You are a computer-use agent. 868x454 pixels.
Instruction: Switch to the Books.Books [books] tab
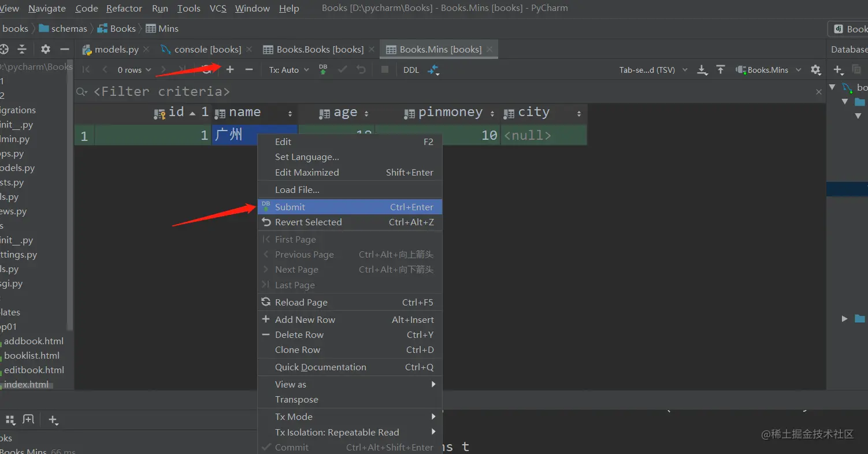(x=320, y=50)
